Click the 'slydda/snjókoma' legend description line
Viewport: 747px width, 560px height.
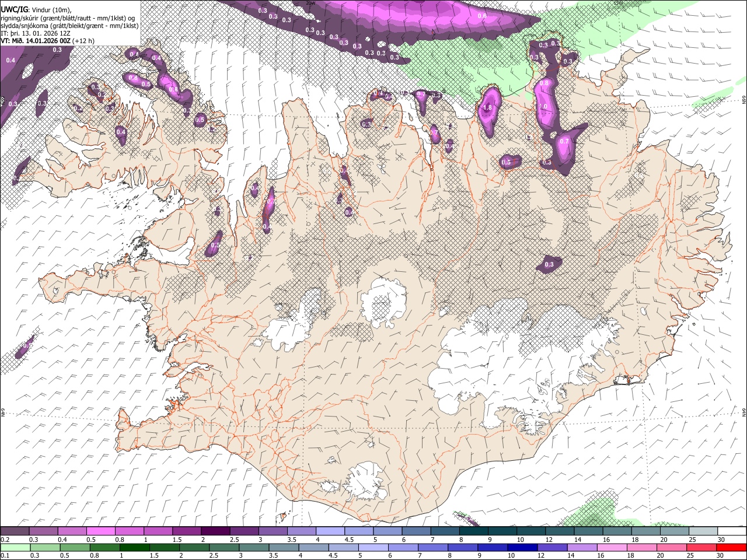69,26
